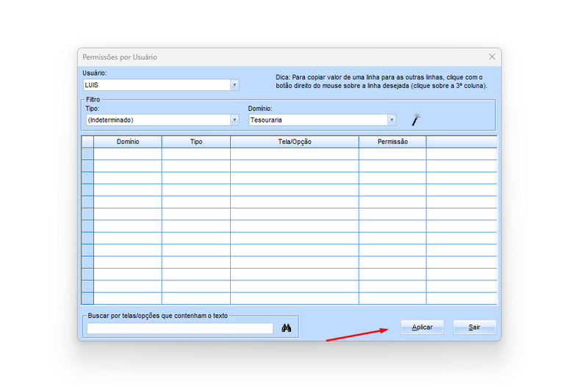
Task: Click the Domínio column header
Action: (x=128, y=142)
